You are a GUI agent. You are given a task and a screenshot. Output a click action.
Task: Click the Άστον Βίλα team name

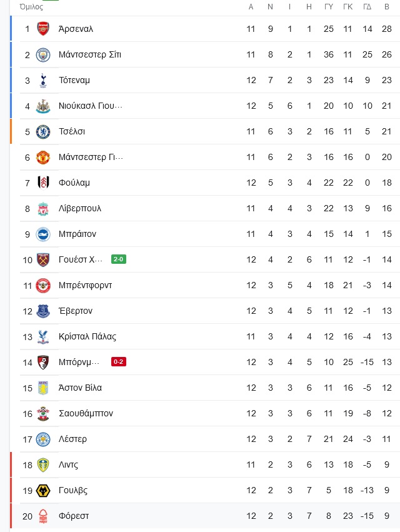point(80,388)
